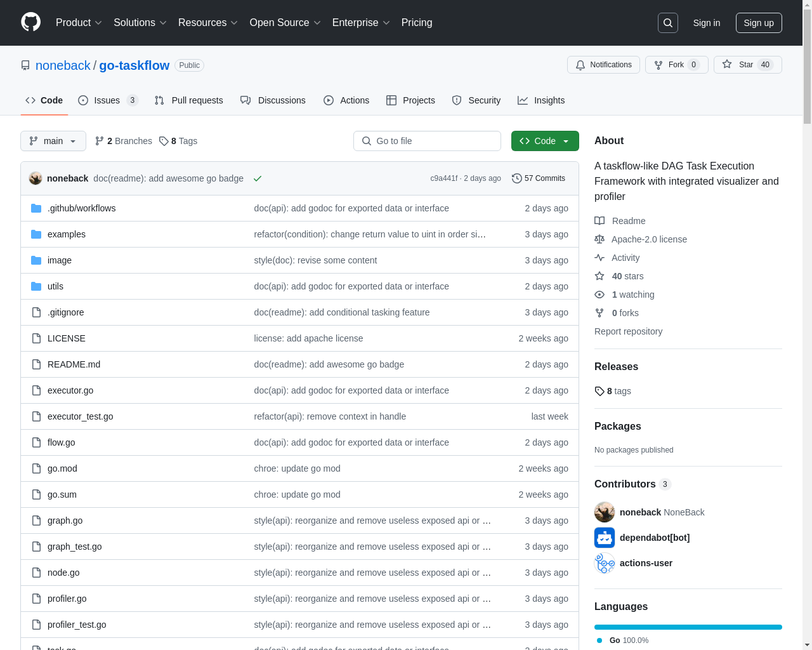Click the pulse icon beside Activity
Image resolution: width=812 pixels, height=650 pixels.
599,258
